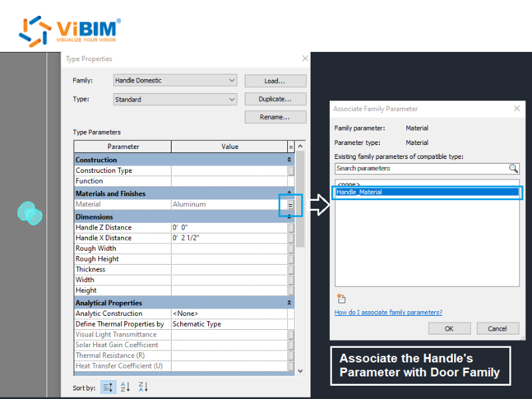The width and height of the screenshot is (532, 399).
Task: Sort parameters by group order icon
Action: click(108, 387)
